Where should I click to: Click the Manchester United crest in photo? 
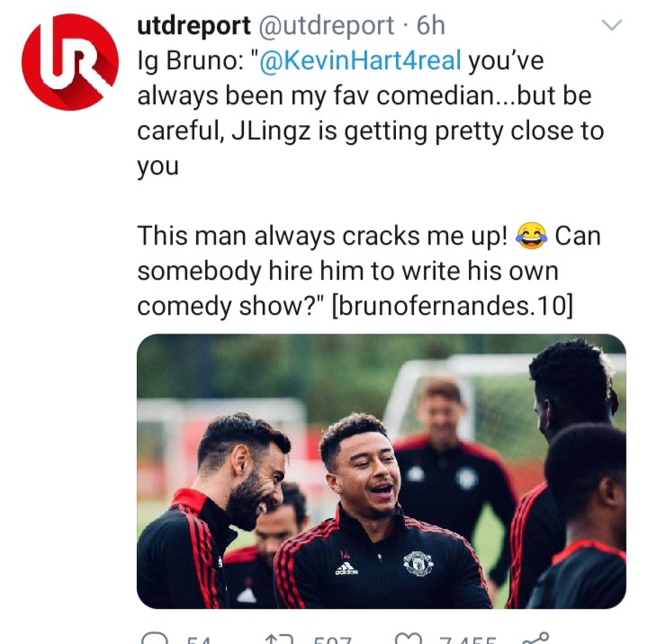[x=418, y=563]
